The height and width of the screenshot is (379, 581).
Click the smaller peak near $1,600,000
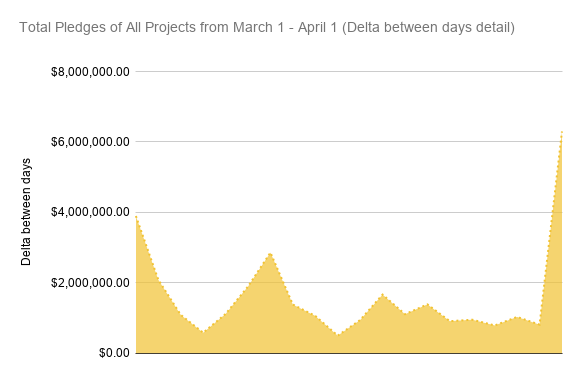point(382,295)
